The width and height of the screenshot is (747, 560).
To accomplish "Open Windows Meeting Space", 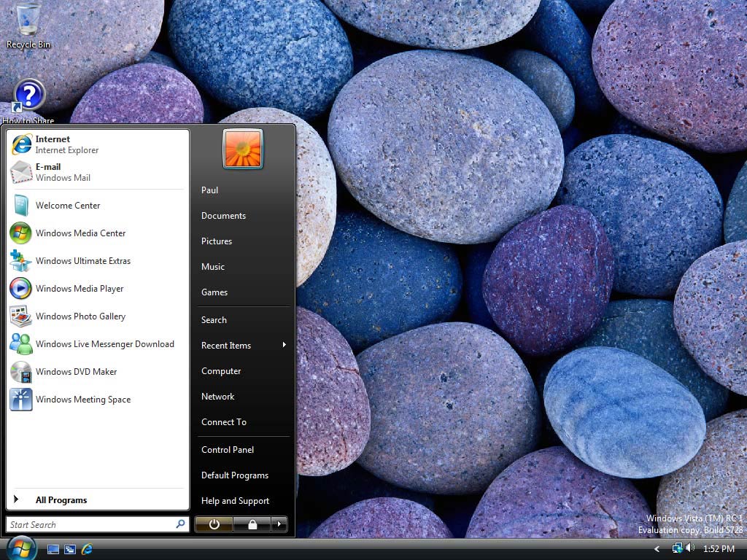I will [98, 399].
